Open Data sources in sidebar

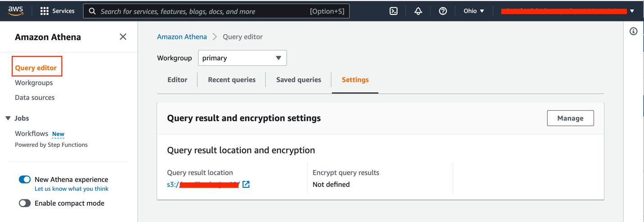tap(35, 97)
